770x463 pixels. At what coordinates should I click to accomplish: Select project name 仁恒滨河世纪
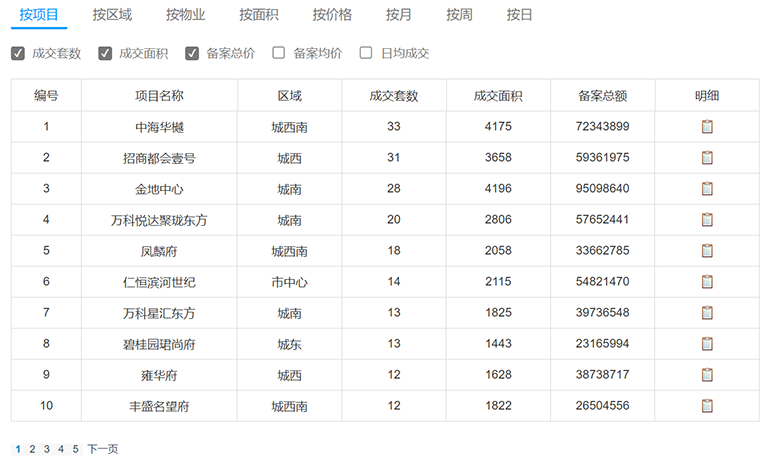[159, 282]
